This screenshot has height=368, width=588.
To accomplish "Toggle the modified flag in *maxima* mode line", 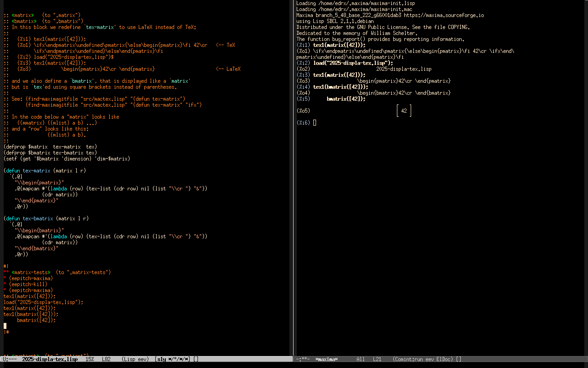I will point(304,359).
